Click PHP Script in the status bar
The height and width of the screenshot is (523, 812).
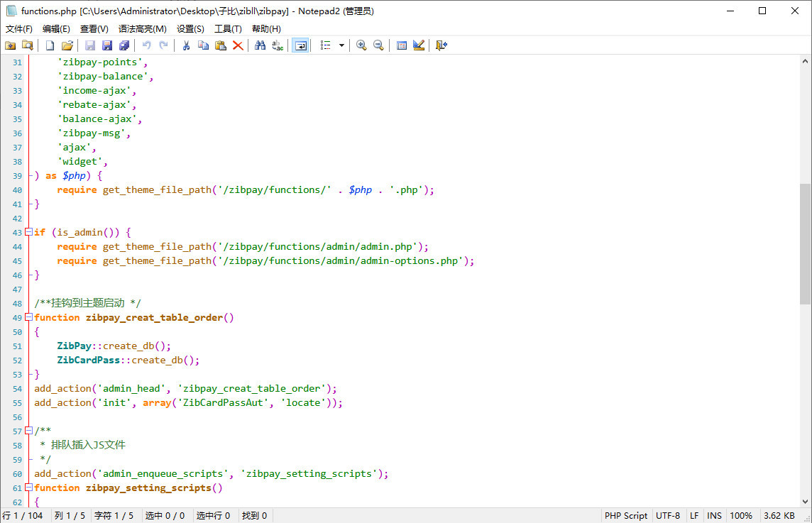tap(625, 516)
